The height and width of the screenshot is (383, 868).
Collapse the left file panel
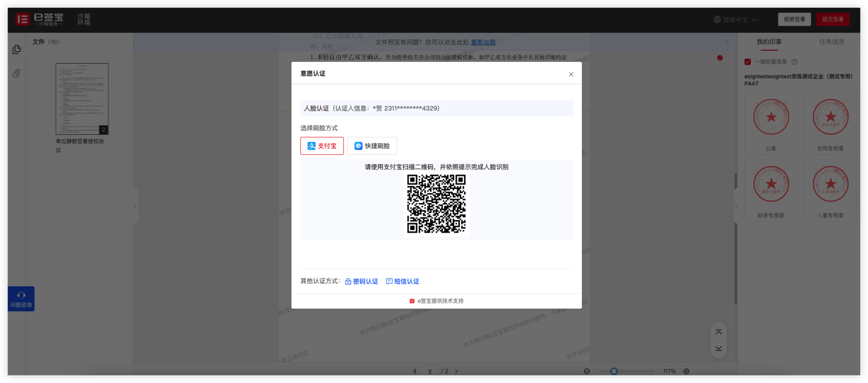(x=135, y=206)
